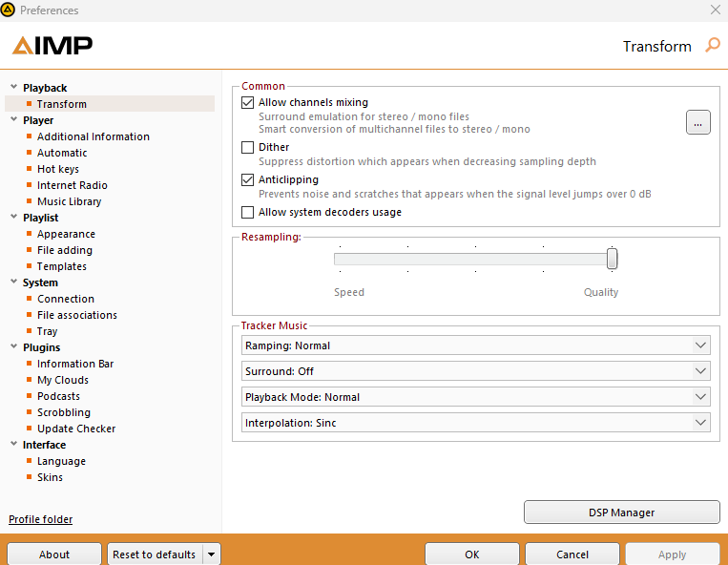Viewport: 728px width, 565px height.
Task: Click the Resampling slider handle
Action: point(612,259)
